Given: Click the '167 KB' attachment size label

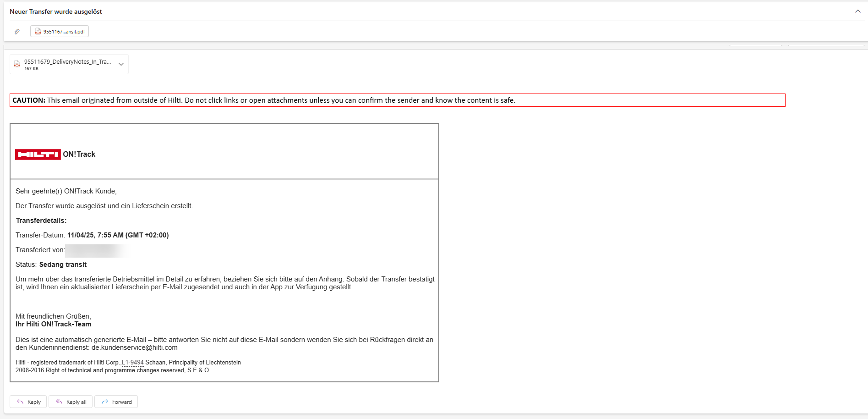Looking at the screenshot, I should (32, 69).
